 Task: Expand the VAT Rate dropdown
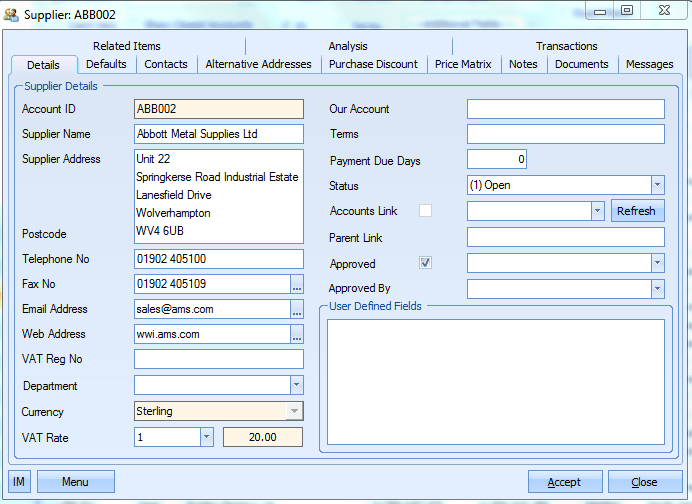206,437
